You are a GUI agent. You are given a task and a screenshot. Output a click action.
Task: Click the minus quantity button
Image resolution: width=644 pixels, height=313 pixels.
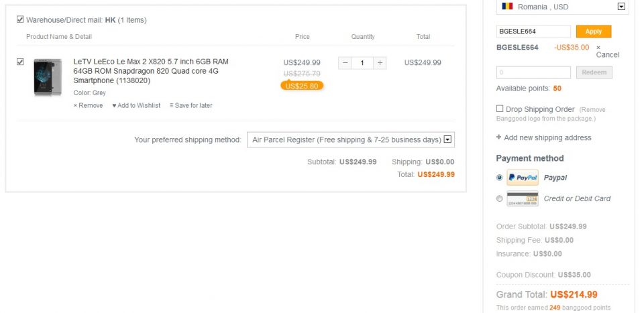(345, 63)
